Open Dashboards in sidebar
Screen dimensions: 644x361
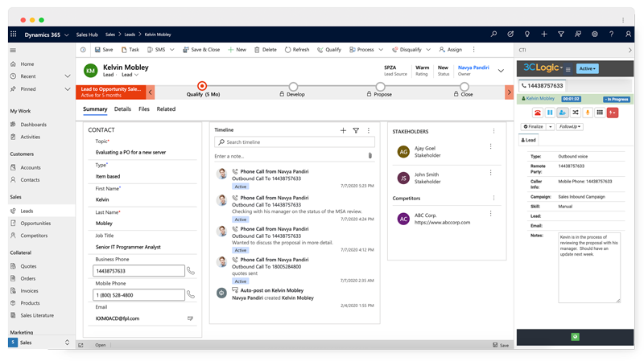pyautogui.click(x=33, y=125)
